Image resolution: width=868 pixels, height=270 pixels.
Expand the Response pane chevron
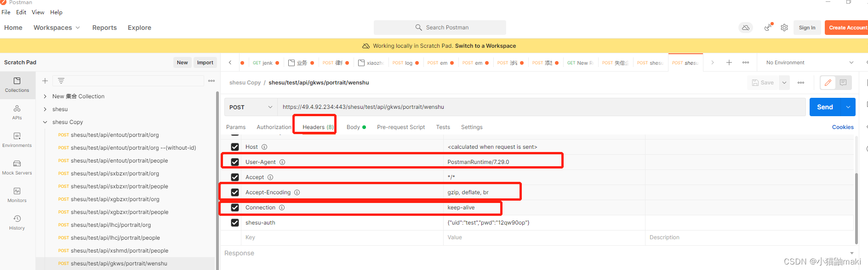coord(851,253)
